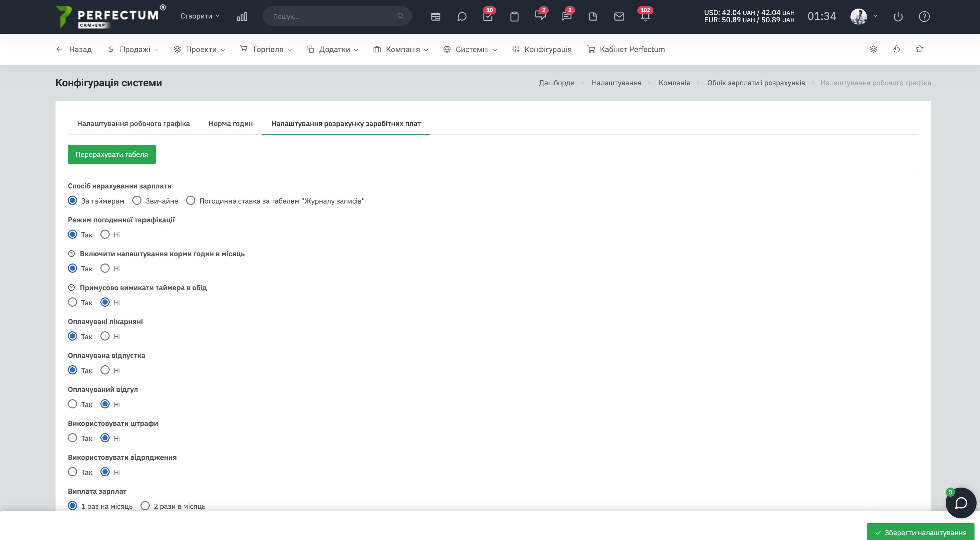The width and height of the screenshot is (980, 540).
Task: Set 'Оплачувані лікарняні' to Ні
Action: (x=105, y=336)
